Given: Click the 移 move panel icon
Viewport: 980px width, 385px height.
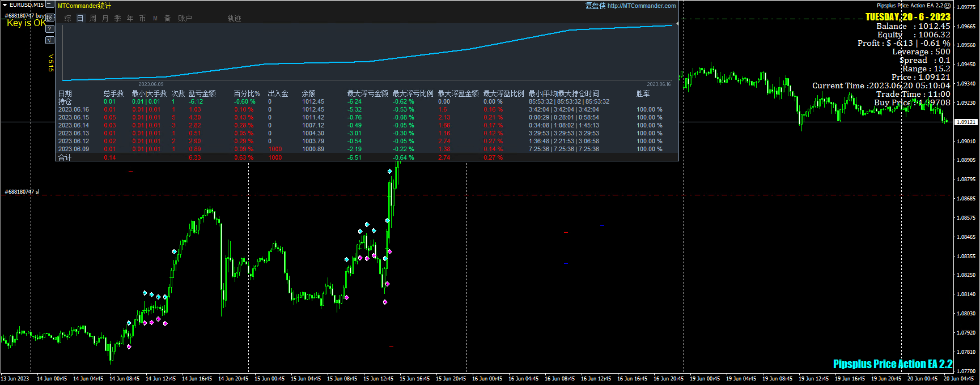Looking at the screenshot, I should click(50, 18).
